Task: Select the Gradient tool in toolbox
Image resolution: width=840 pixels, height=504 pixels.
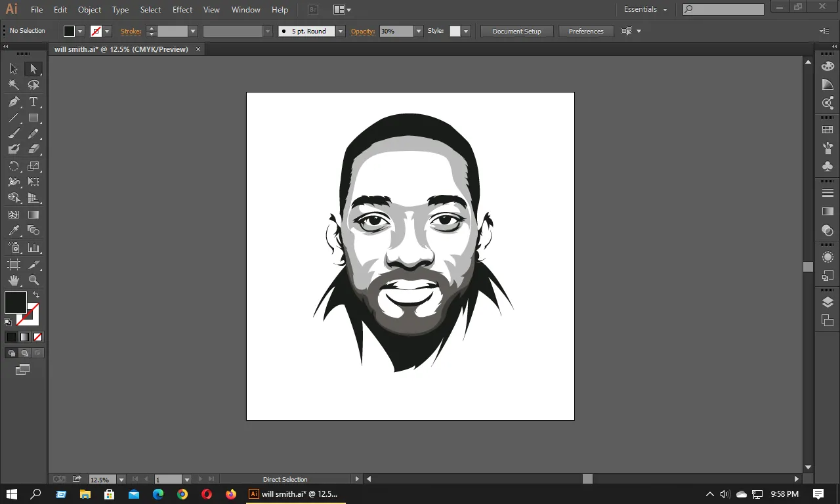Action: click(x=33, y=215)
